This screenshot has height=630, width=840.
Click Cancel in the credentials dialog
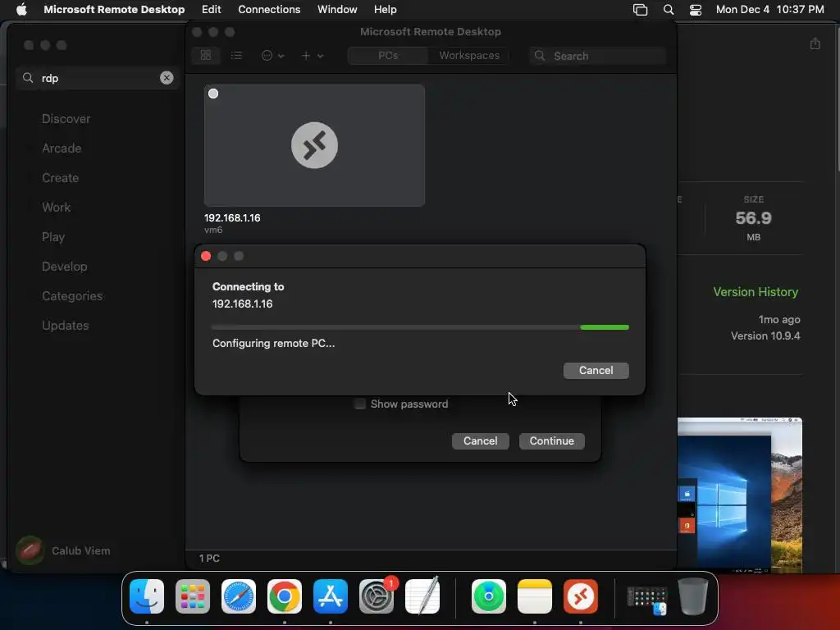480,441
